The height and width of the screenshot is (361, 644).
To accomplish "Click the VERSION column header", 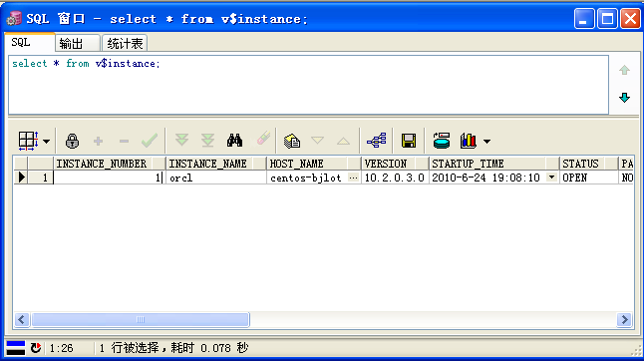I will click(395, 164).
